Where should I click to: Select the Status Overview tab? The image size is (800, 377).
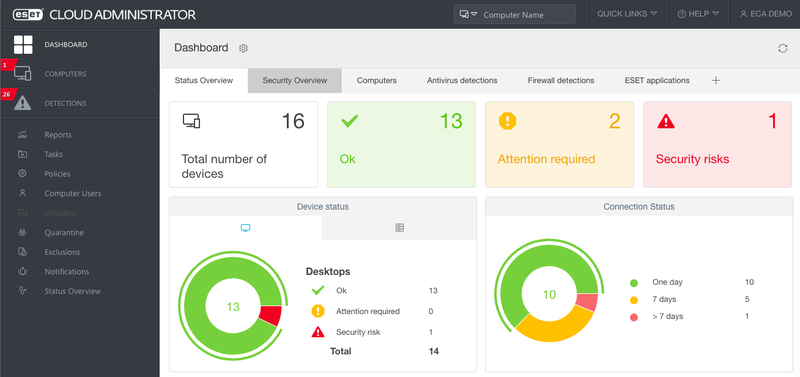[204, 81]
